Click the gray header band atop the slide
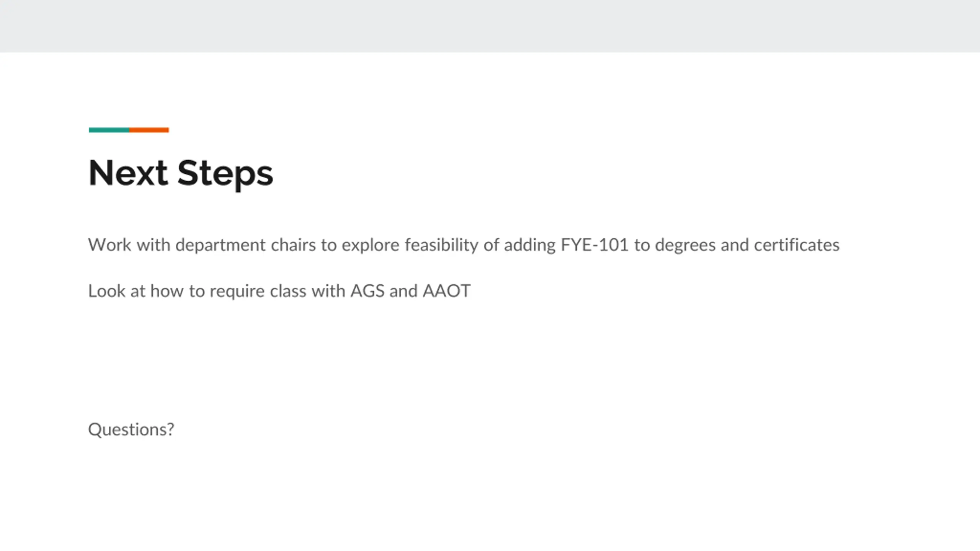 490,26
